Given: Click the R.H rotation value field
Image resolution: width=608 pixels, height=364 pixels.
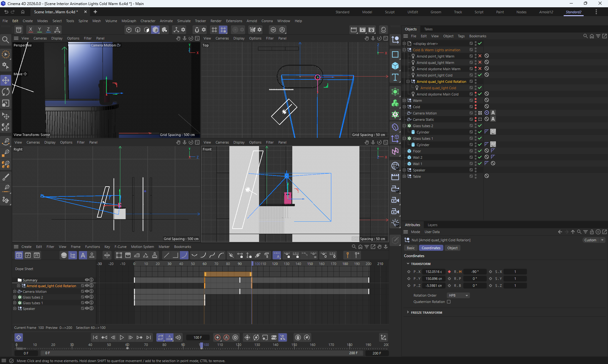Looking at the screenshot, I should tap(474, 272).
